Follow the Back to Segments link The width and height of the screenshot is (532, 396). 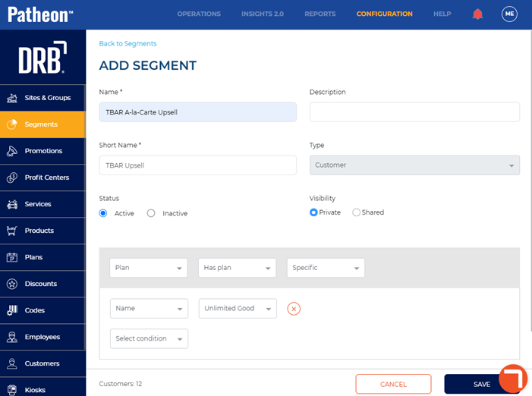coord(127,43)
